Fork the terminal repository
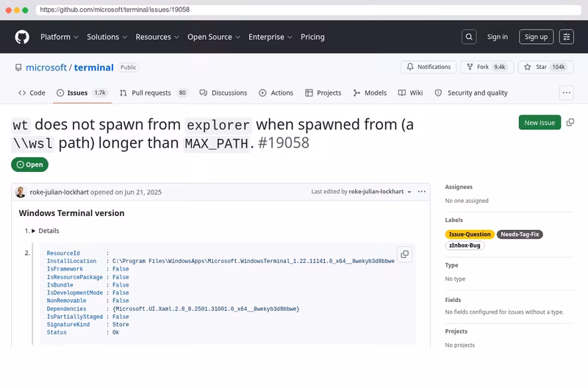This screenshot has width=588, height=388. point(487,67)
